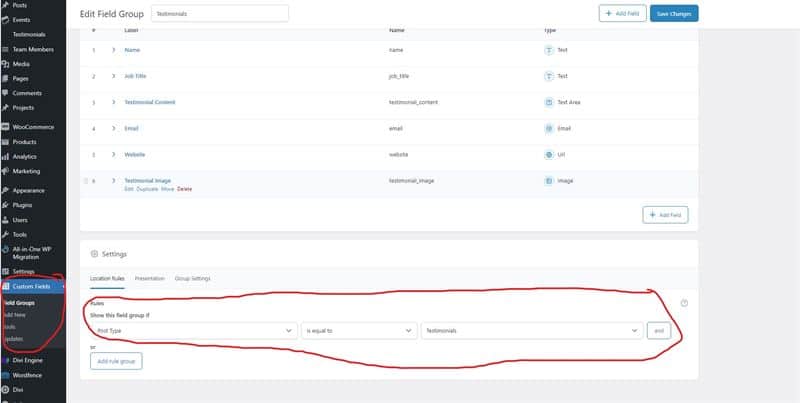This screenshot has height=403, width=800.
Task: Open the Post Type rule dropdown
Action: [194, 331]
